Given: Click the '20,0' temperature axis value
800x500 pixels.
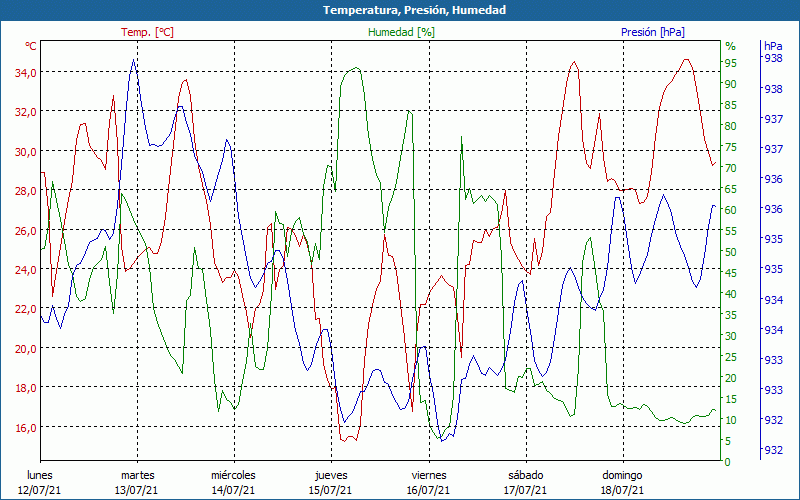Looking at the screenshot, I should 26,349.
